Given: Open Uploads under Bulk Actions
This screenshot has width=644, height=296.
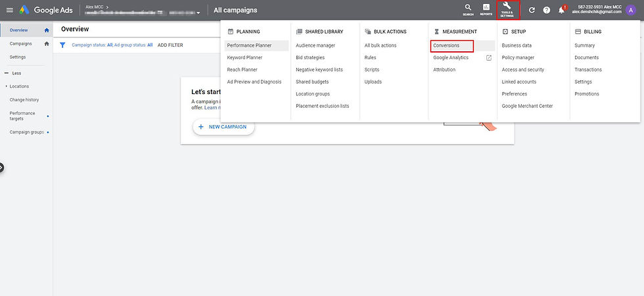Looking at the screenshot, I should click(x=373, y=82).
